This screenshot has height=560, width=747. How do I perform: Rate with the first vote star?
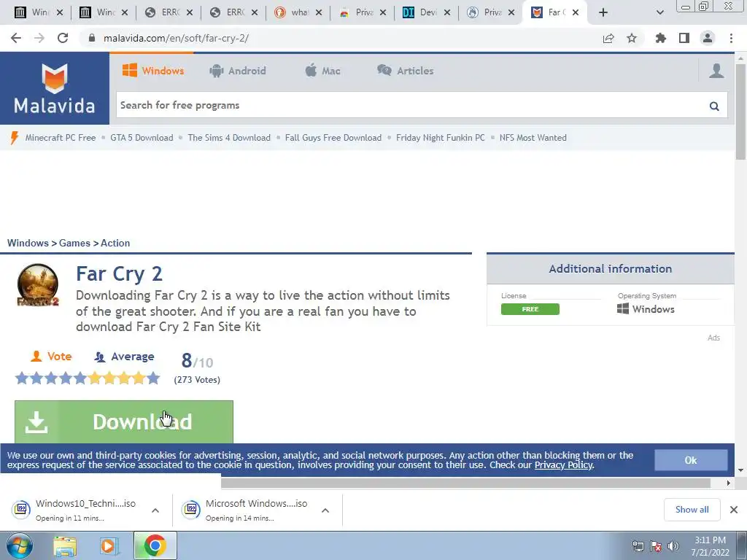pyautogui.click(x=22, y=378)
